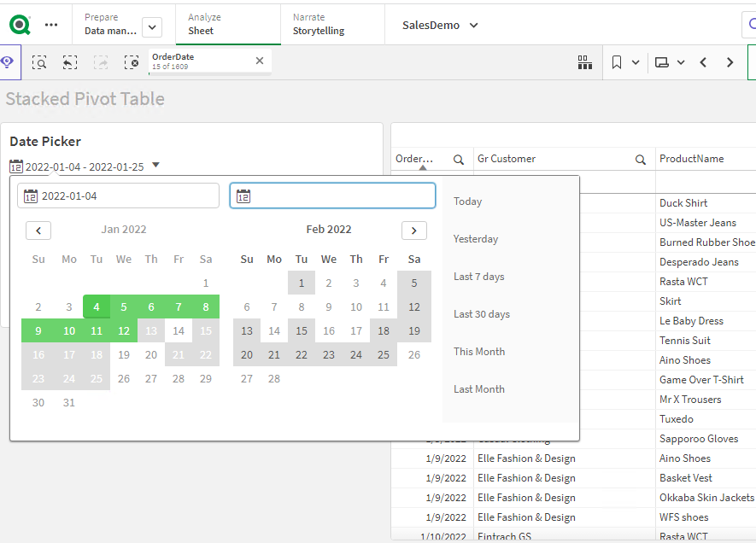Open the bookmarks icon
Image resolution: width=756 pixels, height=543 pixels.
(617, 62)
